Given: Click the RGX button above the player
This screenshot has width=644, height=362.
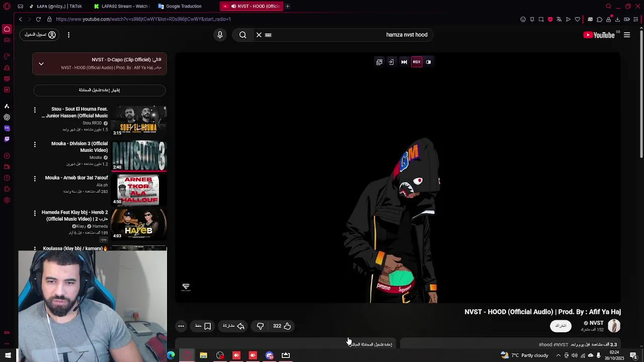Looking at the screenshot, I should coord(417,62).
